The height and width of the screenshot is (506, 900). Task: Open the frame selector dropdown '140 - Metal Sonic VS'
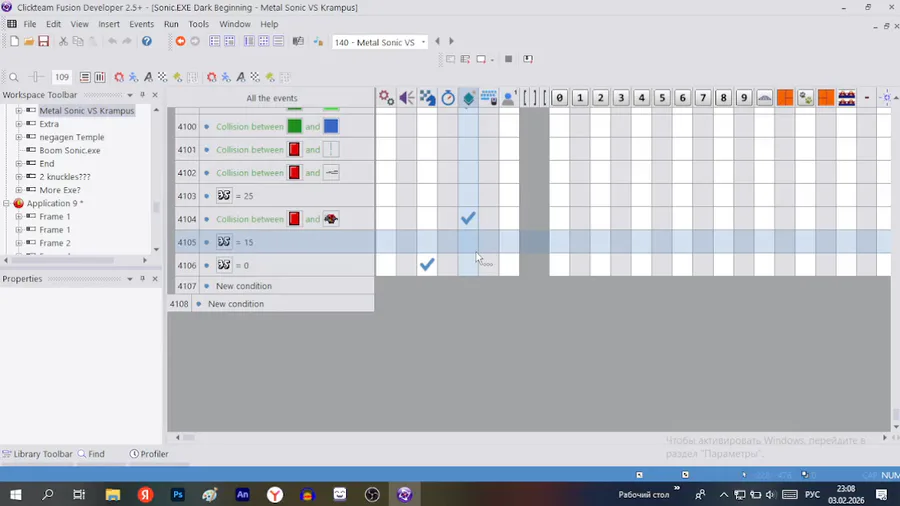click(x=380, y=42)
